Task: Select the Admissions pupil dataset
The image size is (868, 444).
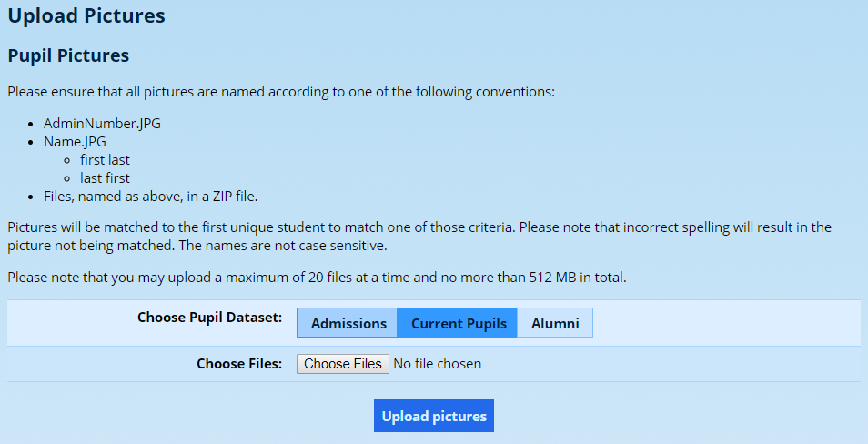Action: point(348,323)
